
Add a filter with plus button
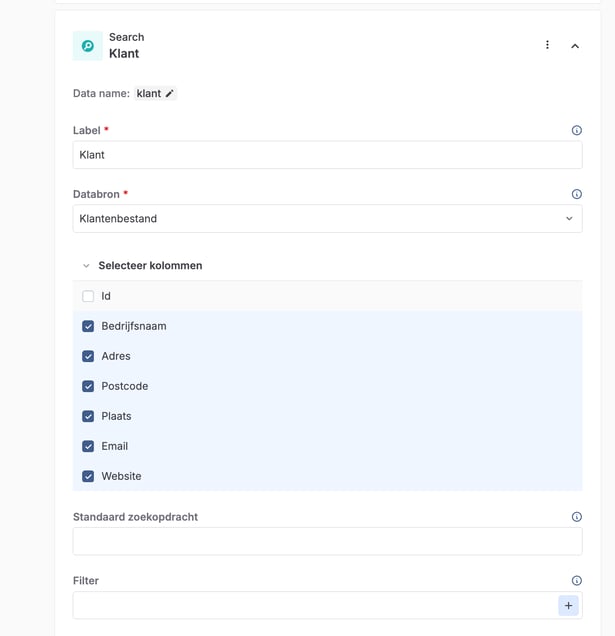(568, 605)
